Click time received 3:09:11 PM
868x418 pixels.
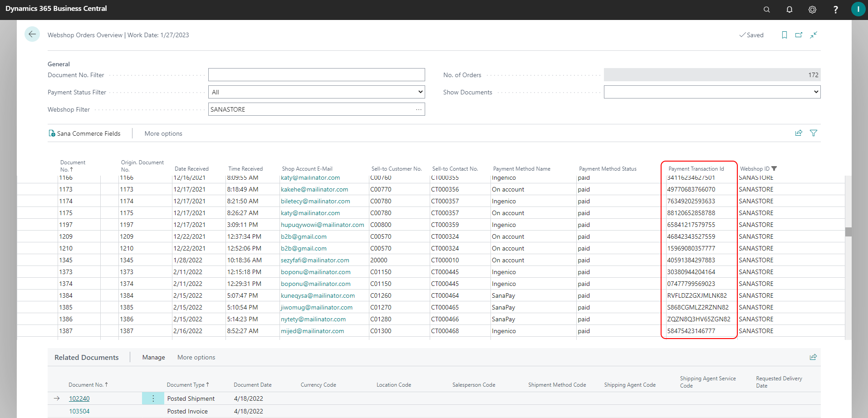(242, 225)
